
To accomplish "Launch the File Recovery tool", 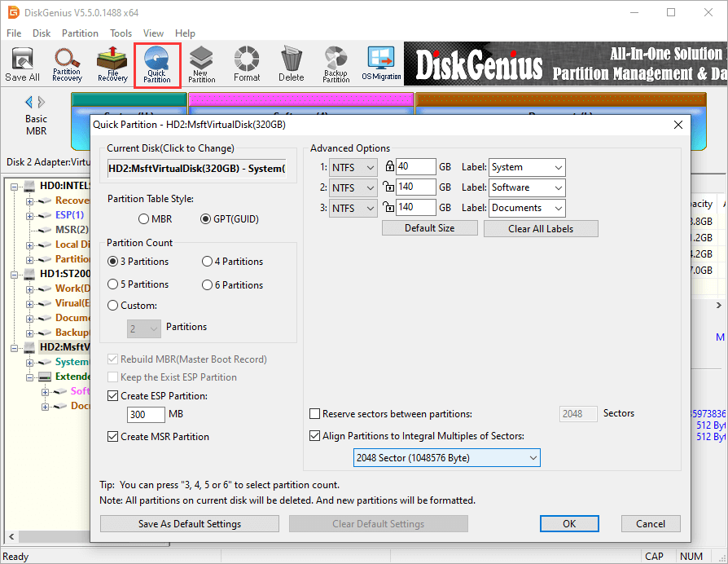I will [x=112, y=64].
